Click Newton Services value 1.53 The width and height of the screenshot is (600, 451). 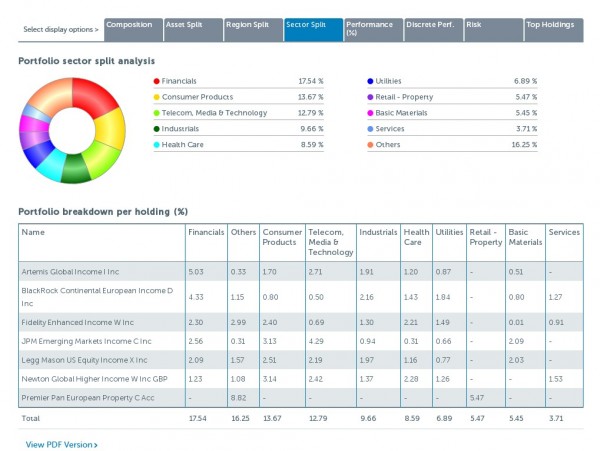click(x=556, y=379)
